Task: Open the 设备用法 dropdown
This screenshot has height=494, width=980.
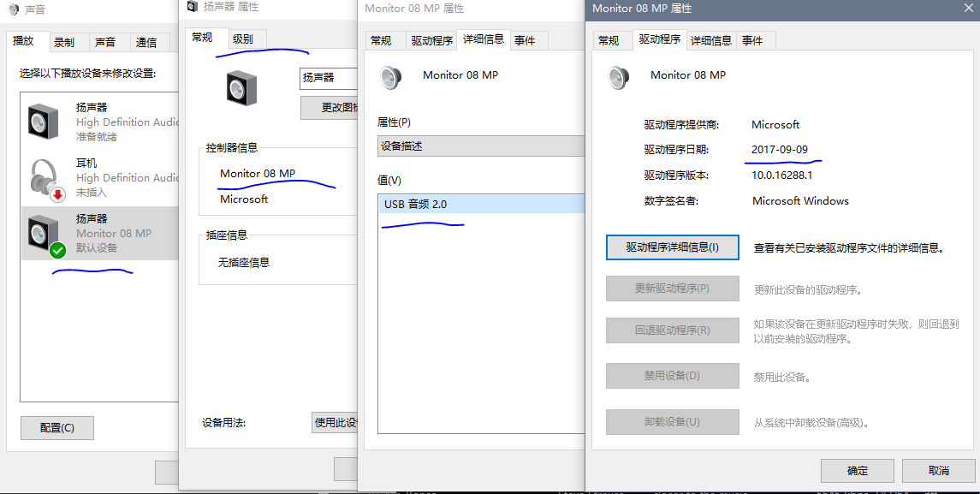Action: 336,422
